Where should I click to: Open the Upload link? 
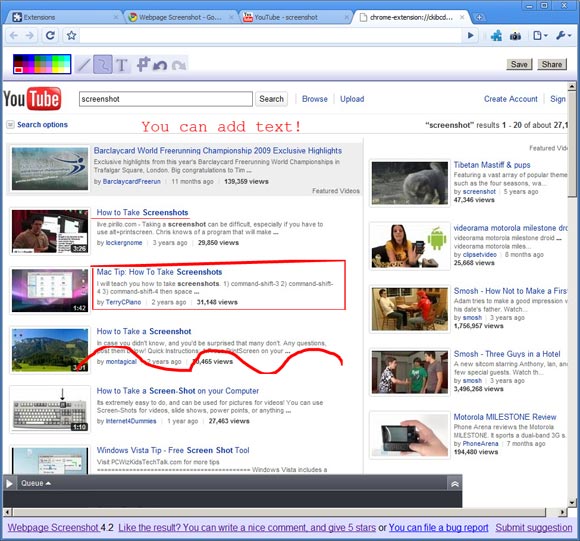coord(352,99)
